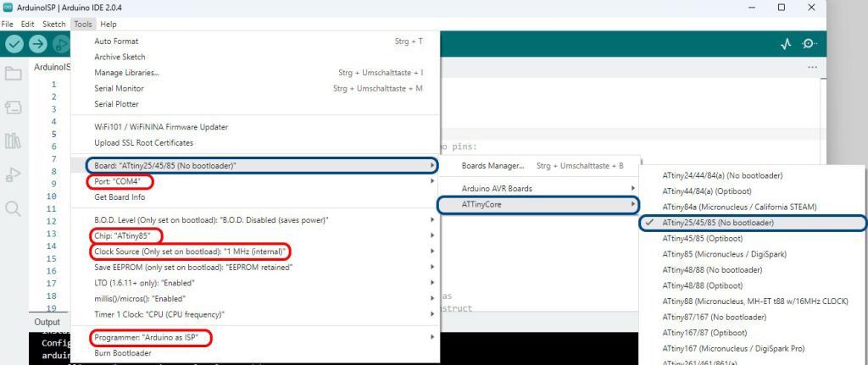Switch to the ArduinoISP editor tab
Viewport: 868px width, 365px height.
(x=52, y=67)
